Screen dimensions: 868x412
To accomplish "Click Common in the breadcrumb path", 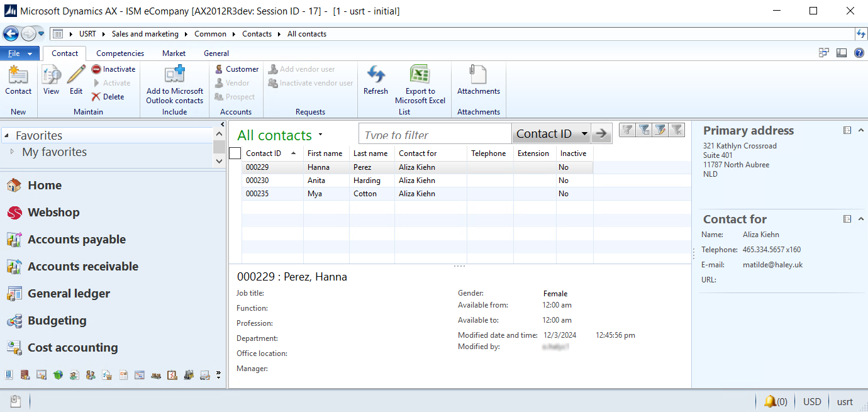I will point(210,34).
